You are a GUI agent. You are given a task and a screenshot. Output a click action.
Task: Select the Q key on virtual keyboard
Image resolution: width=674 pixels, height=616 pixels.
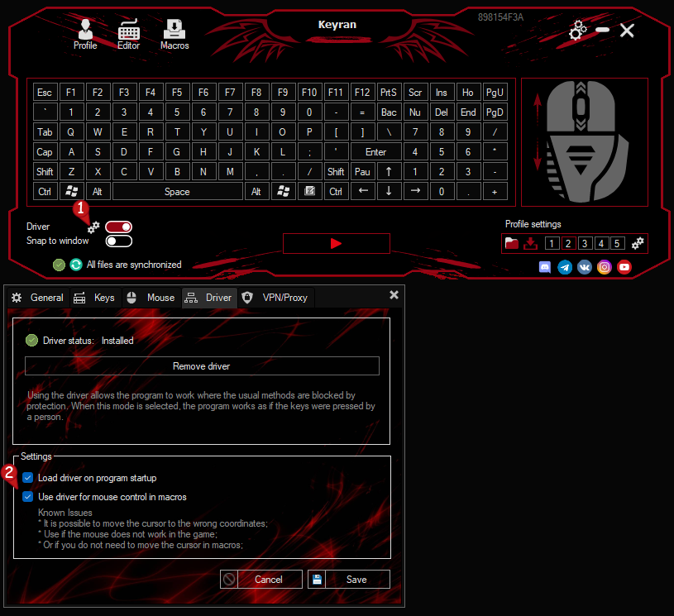click(x=71, y=132)
